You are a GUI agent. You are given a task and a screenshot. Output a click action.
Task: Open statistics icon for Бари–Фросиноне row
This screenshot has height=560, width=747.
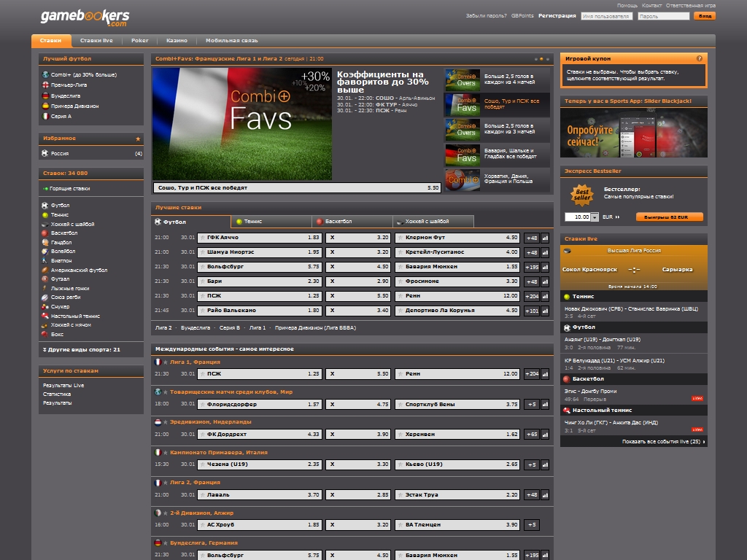click(x=545, y=281)
